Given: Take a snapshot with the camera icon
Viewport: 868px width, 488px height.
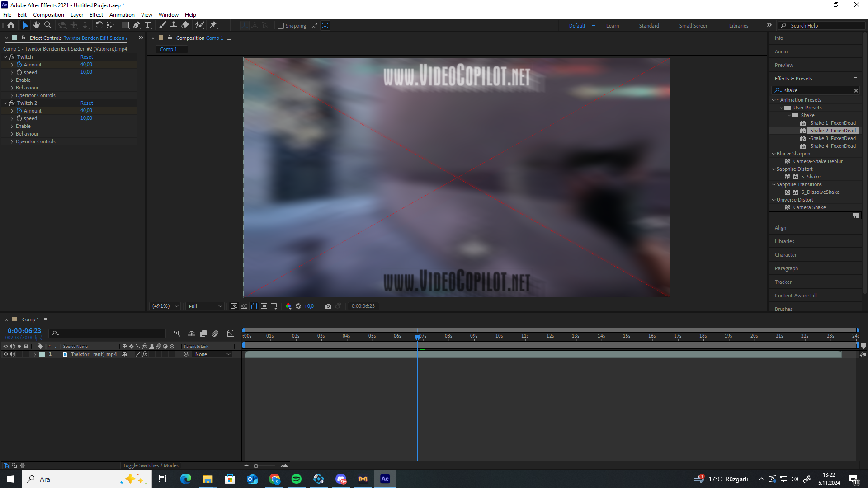Looking at the screenshot, I should tap(328, 306).
